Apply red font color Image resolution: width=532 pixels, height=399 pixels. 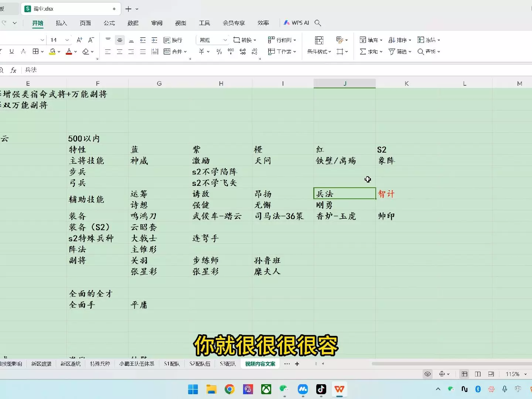point(69,52)
